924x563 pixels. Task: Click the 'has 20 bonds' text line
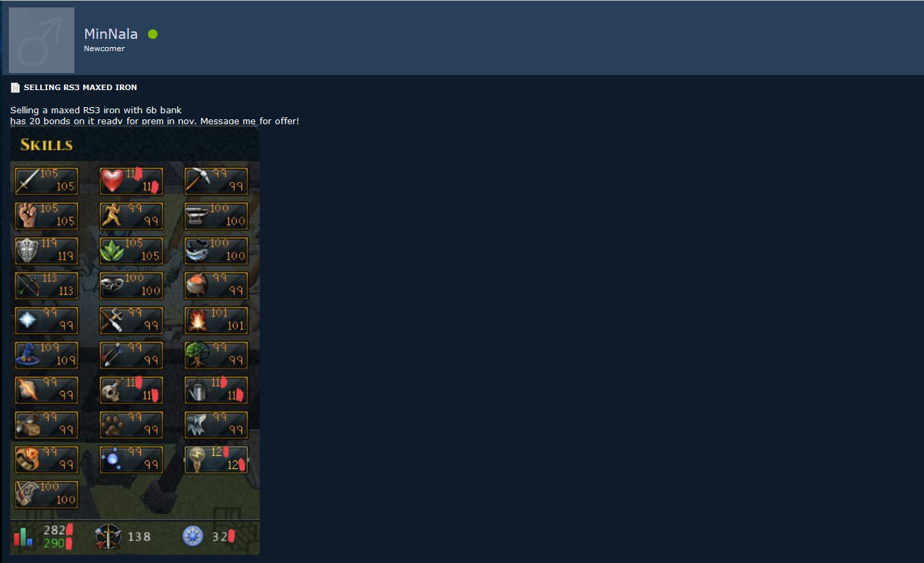pyautogui.click(x=155, y=121)
